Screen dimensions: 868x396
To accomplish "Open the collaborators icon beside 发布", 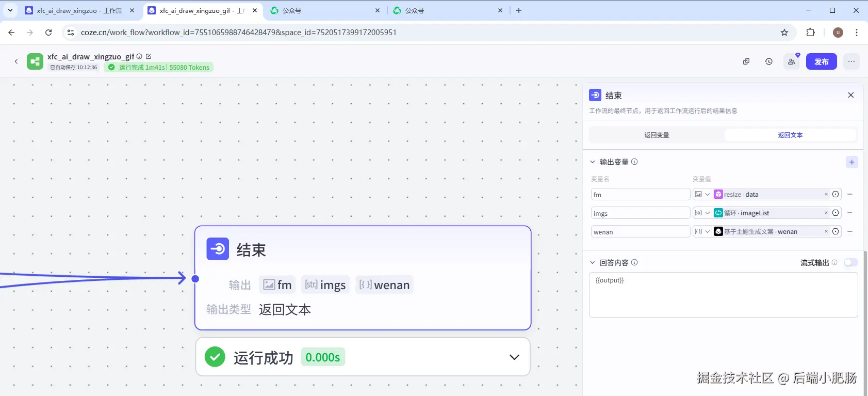I will tap(792, 61).
